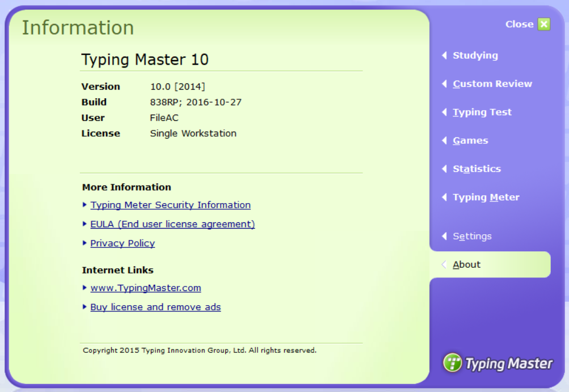Image resolution: width=569 pixels, height=392 pixels.
Task: Click the version value 10.0 [2014]
Action: [x=178, y=87]
